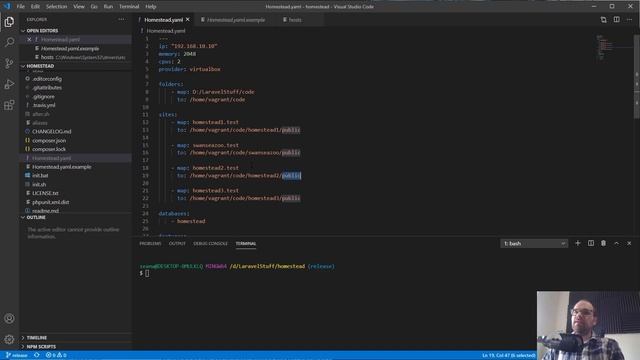Open CHANGELOG.md in the file tree
Viewport: 640px width, 360px height.
pos(51,131)
